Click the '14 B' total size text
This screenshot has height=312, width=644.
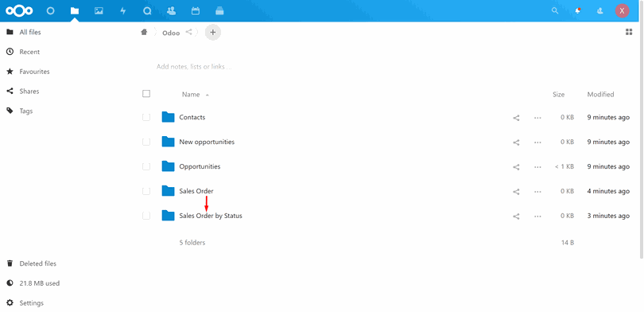click(568, 243)
